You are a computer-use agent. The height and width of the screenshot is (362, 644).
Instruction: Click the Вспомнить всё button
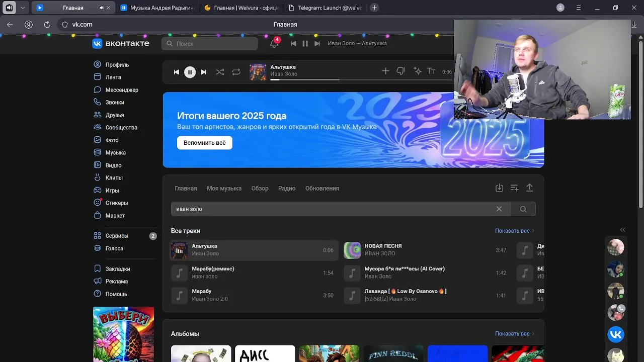coord(205,143)
